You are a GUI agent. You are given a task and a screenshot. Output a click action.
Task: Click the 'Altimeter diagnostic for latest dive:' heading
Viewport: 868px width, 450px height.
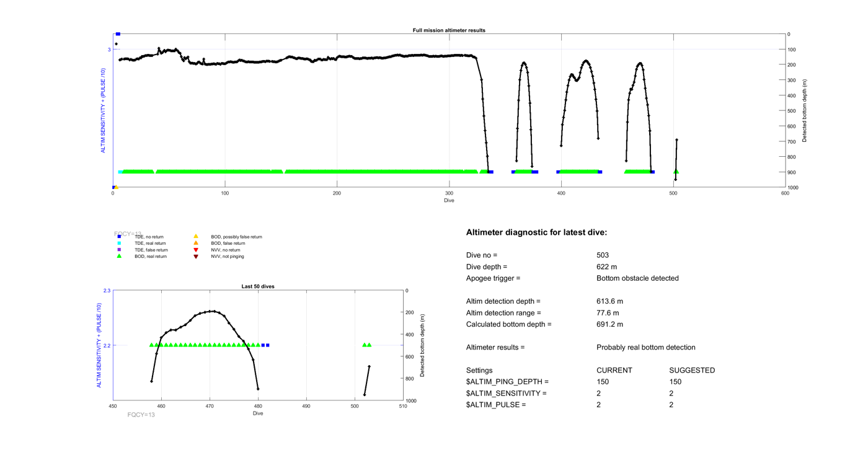tap(536, 232)
